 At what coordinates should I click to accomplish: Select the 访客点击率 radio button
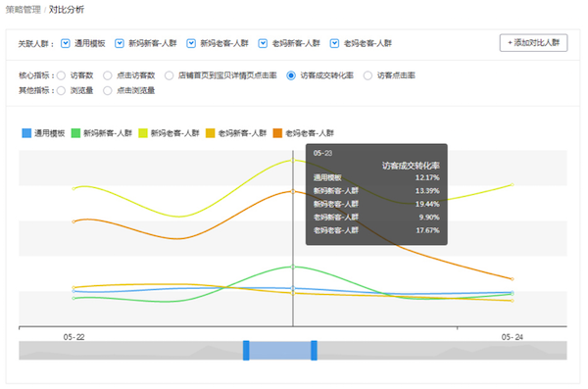(367, 75)
